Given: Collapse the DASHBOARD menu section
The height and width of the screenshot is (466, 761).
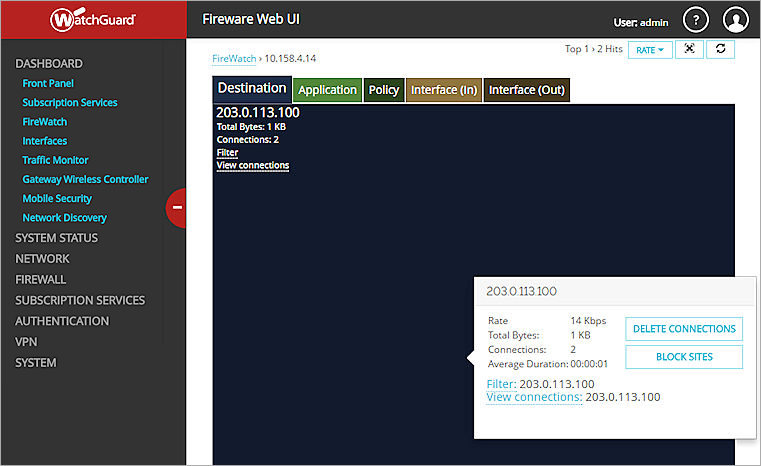Looking at the screenshot, I should (49, 64).
